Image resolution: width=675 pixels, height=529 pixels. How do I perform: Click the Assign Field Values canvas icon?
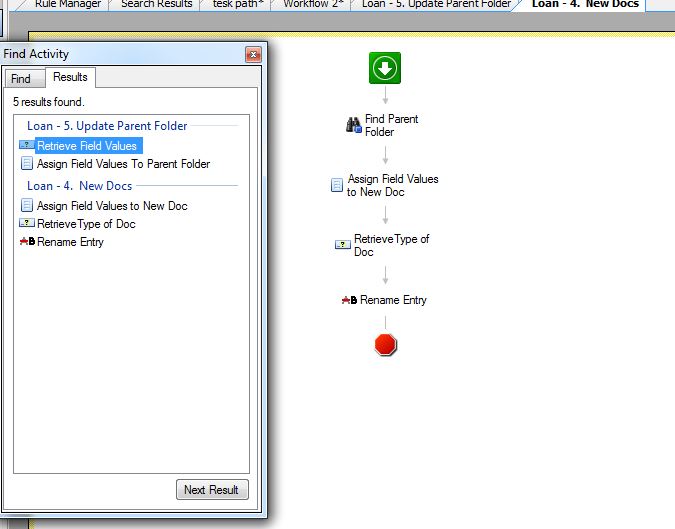coord(337,185)
